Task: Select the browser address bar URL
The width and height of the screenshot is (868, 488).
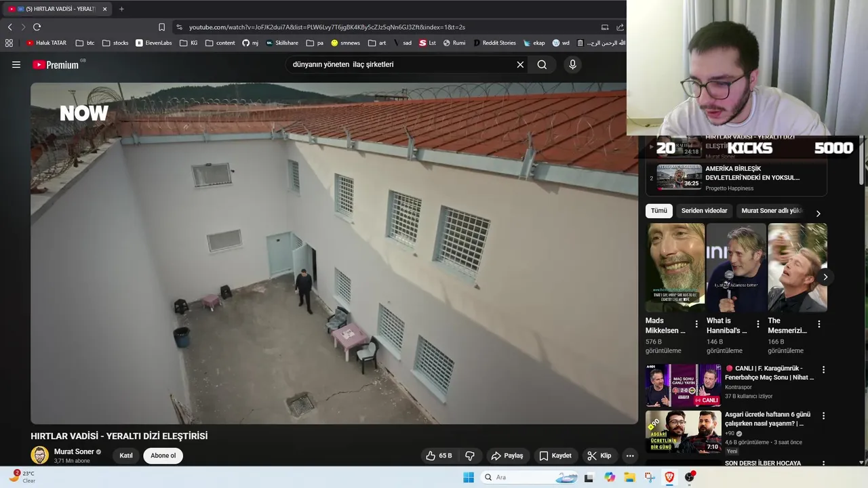Action: point(327,27)
